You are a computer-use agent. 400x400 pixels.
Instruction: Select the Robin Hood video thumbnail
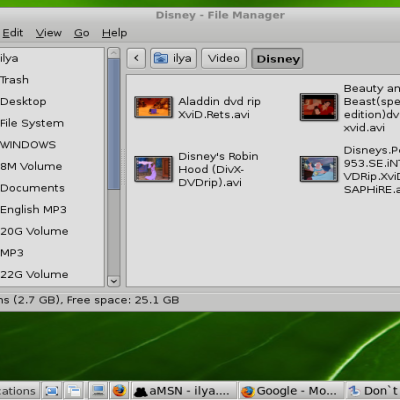(x=153, y=169)
